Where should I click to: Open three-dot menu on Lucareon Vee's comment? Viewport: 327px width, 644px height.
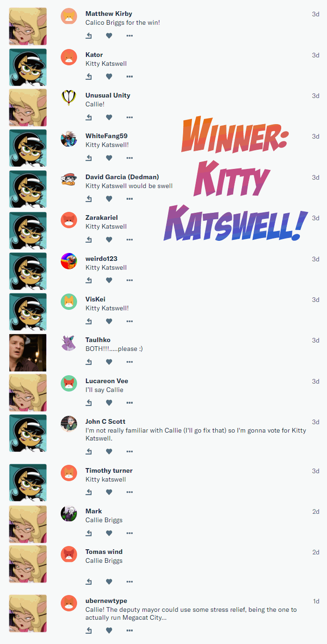pos(129,403)
